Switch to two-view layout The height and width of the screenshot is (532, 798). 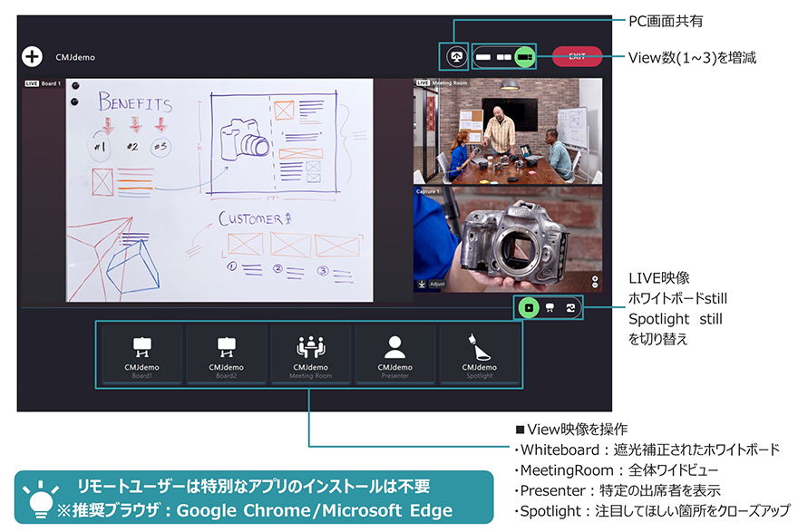[x=503, y=57]
